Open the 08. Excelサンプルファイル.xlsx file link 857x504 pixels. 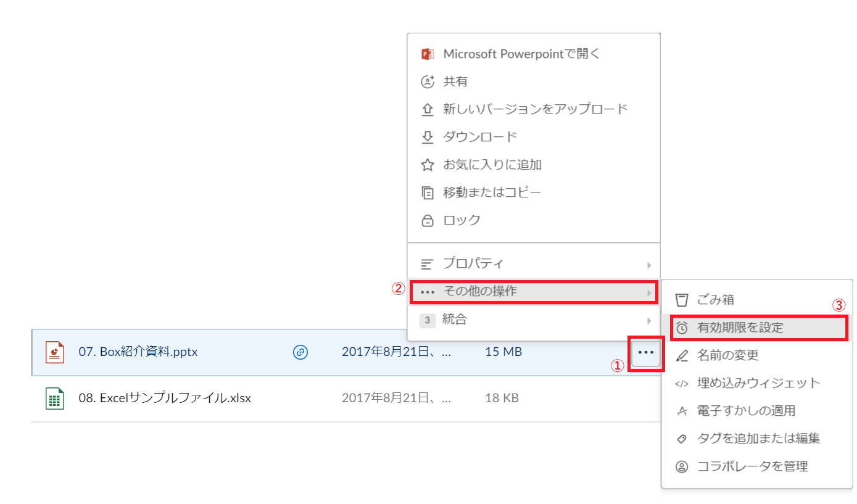165,398
